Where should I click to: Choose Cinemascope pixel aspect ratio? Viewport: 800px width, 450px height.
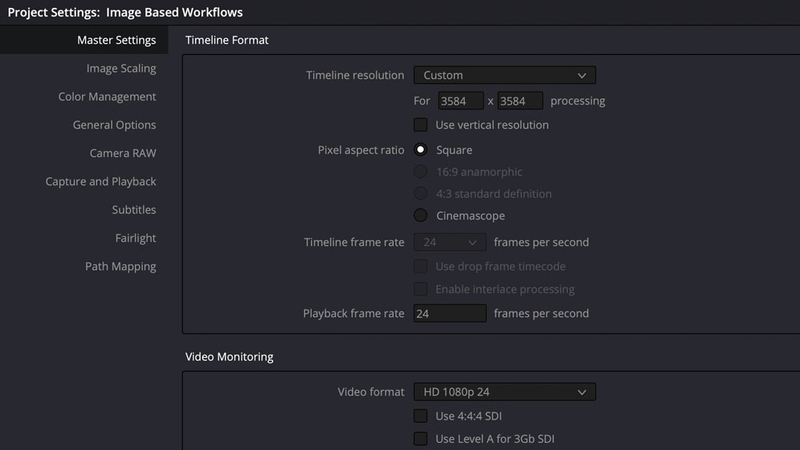(x=421, y=216)
